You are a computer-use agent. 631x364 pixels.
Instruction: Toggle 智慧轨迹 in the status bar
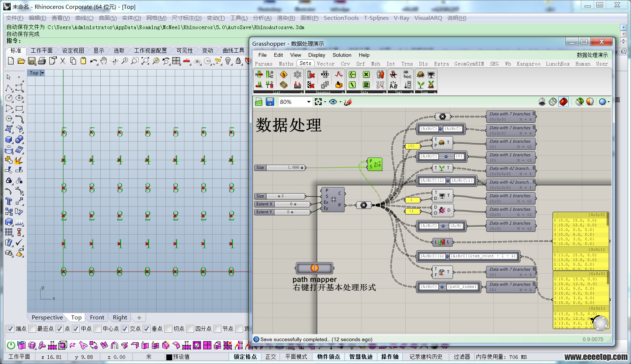(x=361, y=357)
